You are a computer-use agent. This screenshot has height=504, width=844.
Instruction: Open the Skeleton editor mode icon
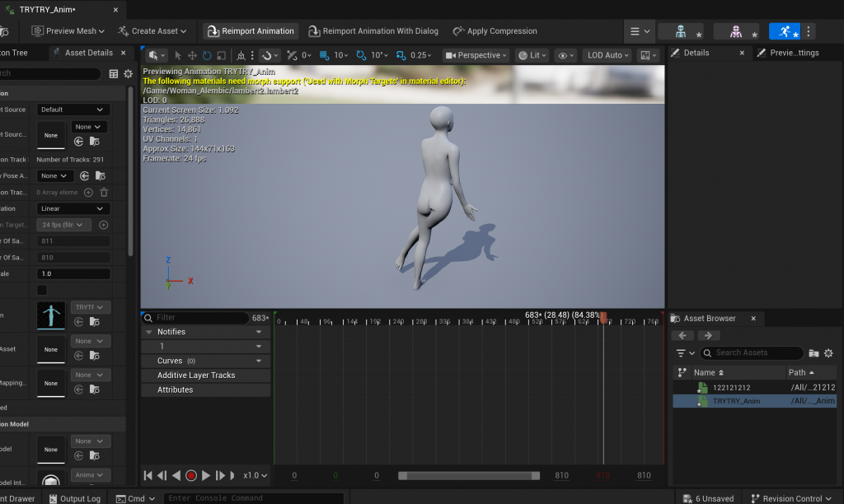tap(680, 31)
